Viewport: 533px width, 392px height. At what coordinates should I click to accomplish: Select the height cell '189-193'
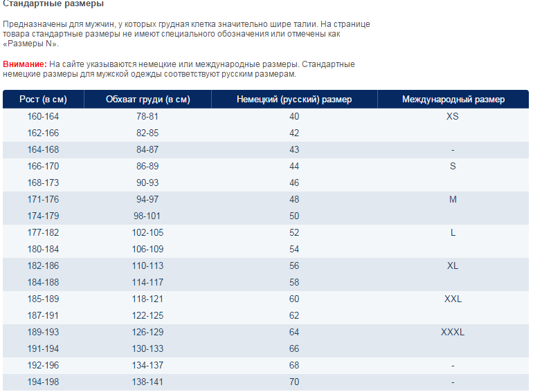point(43,332)
